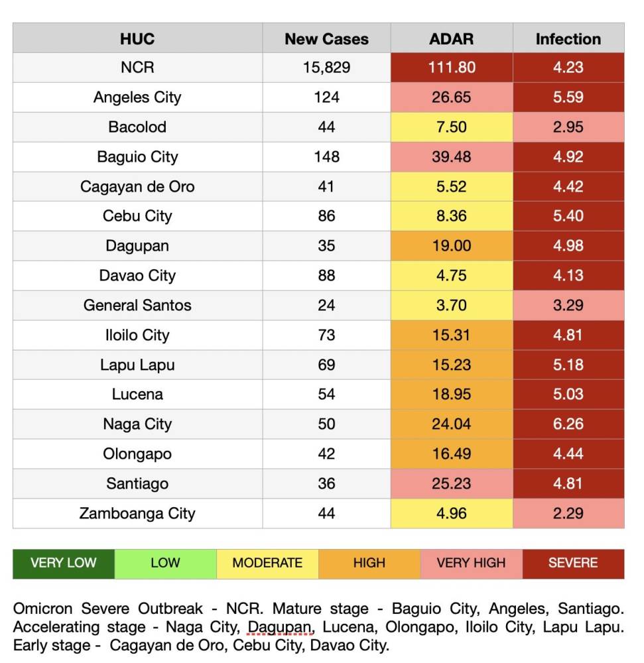The height and width of the screenshot is (663, 644).
Task: Click Angeles City ADAR value 26.65
Action: (x=452, y=97)
